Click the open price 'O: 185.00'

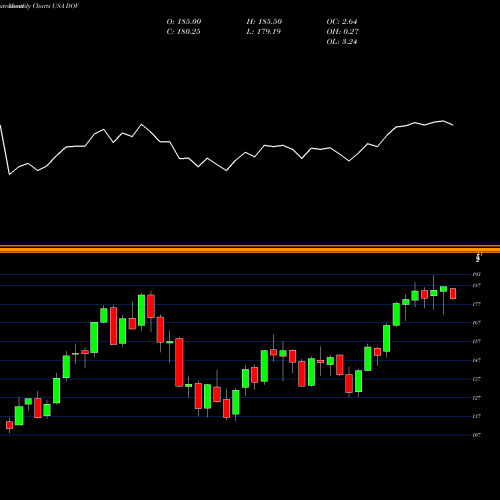[184, 22]
